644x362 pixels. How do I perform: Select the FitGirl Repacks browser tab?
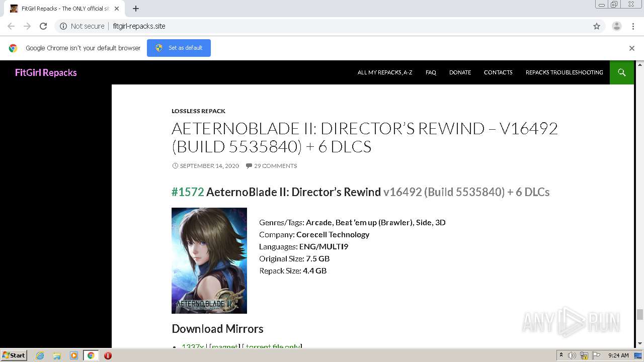pos(64,9)
